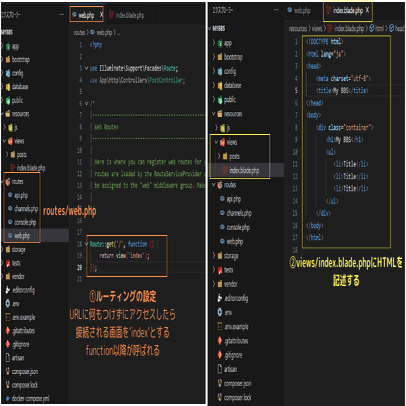Click artisan file icon in right window explorer

click(220, 369)
